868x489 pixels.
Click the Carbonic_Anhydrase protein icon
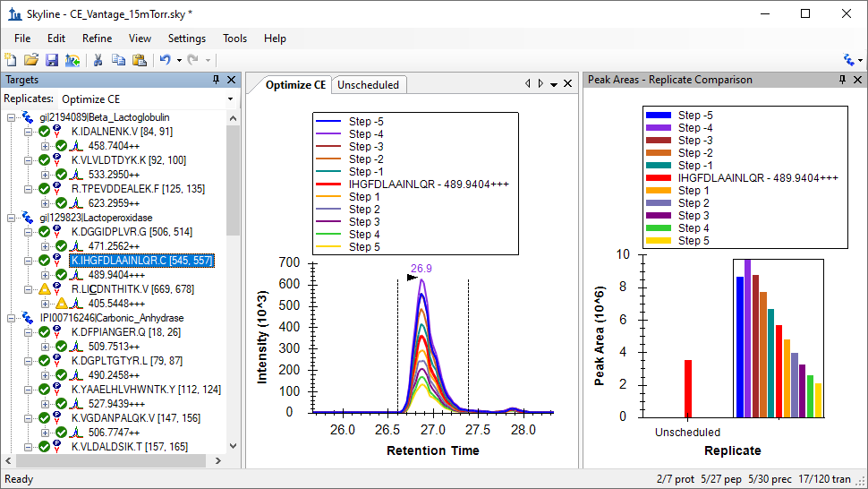click(27, 317)
